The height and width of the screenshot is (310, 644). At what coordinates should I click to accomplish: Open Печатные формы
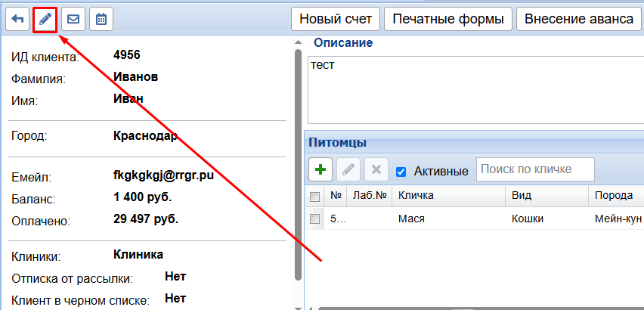(x=448, y=19)
